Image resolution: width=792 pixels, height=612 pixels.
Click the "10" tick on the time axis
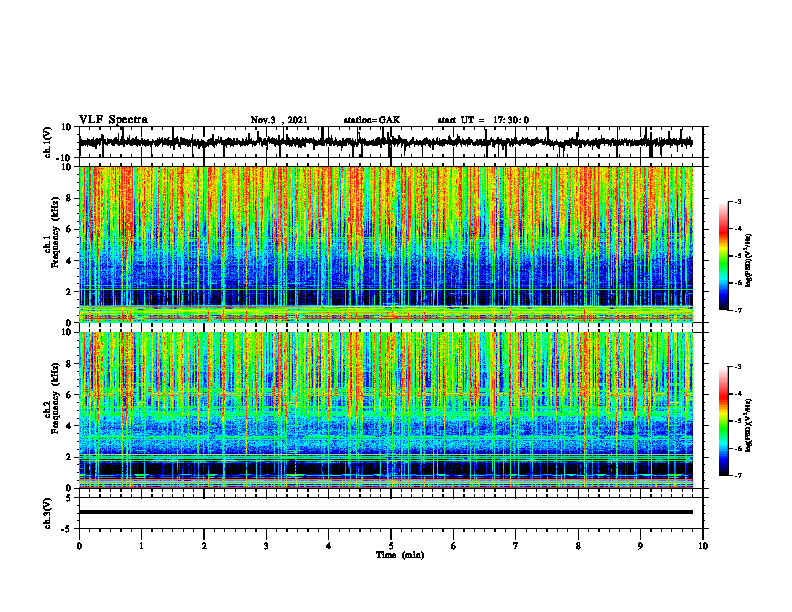coord(703,546)
